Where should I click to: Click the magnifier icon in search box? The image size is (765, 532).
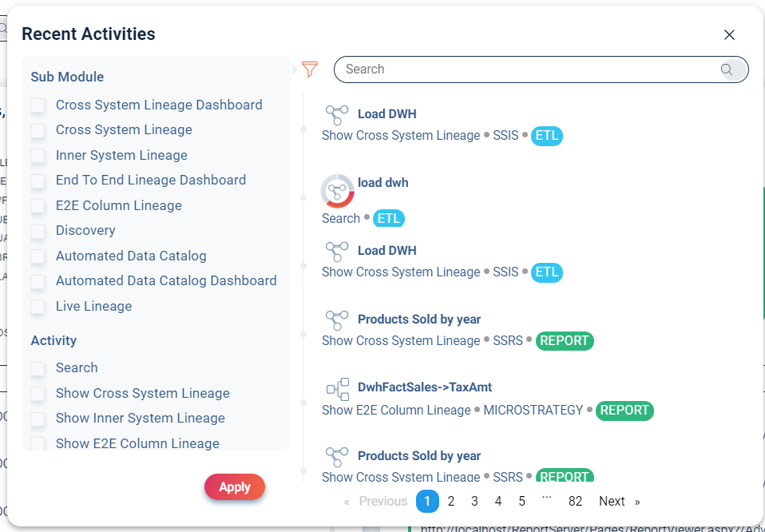click(727, 69)
